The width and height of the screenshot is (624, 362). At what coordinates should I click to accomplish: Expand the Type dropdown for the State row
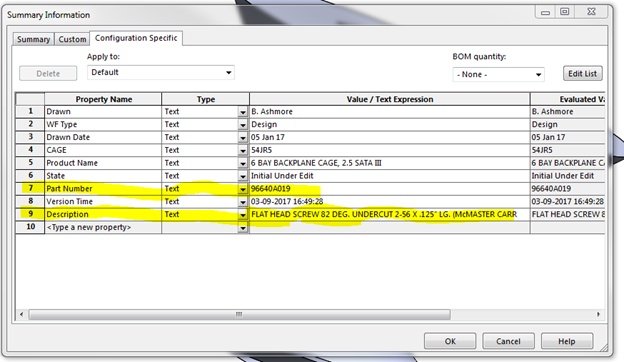tap(243, 176)
